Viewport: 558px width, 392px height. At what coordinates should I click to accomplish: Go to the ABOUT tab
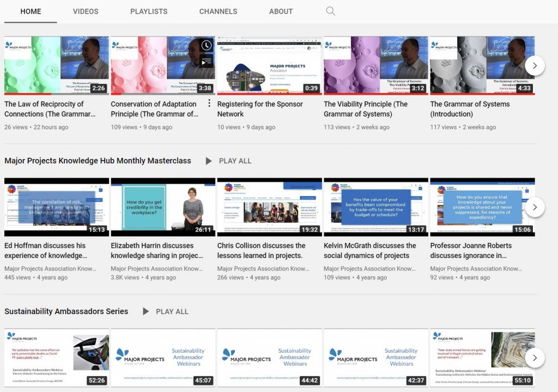click(x=281, y=11)
